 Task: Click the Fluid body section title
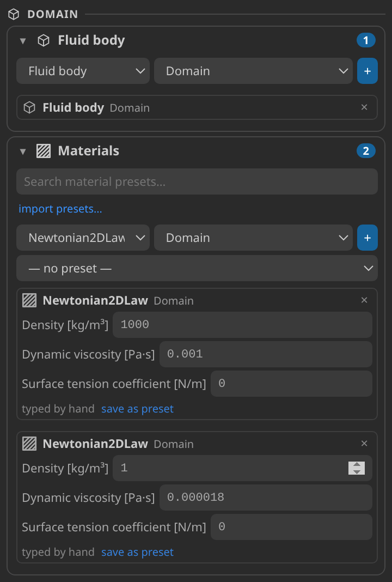click(91, 40)
